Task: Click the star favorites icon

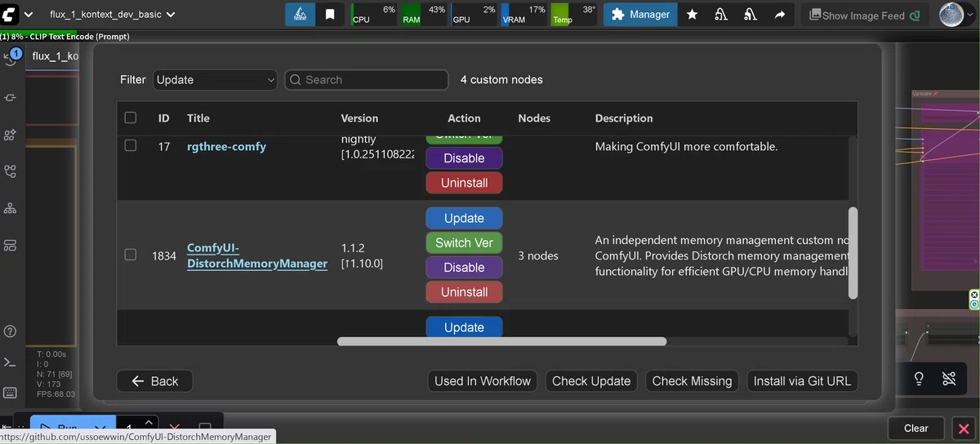Action: tap(692, 15)
